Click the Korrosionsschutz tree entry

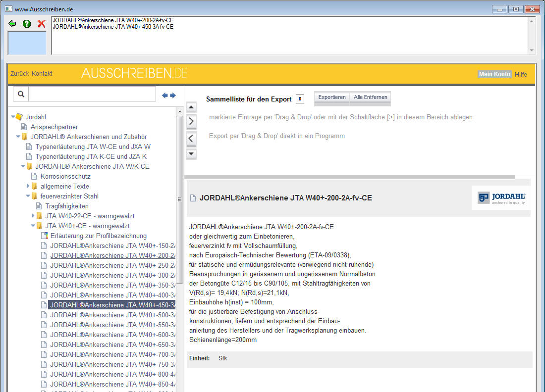[x=65, y=176]
